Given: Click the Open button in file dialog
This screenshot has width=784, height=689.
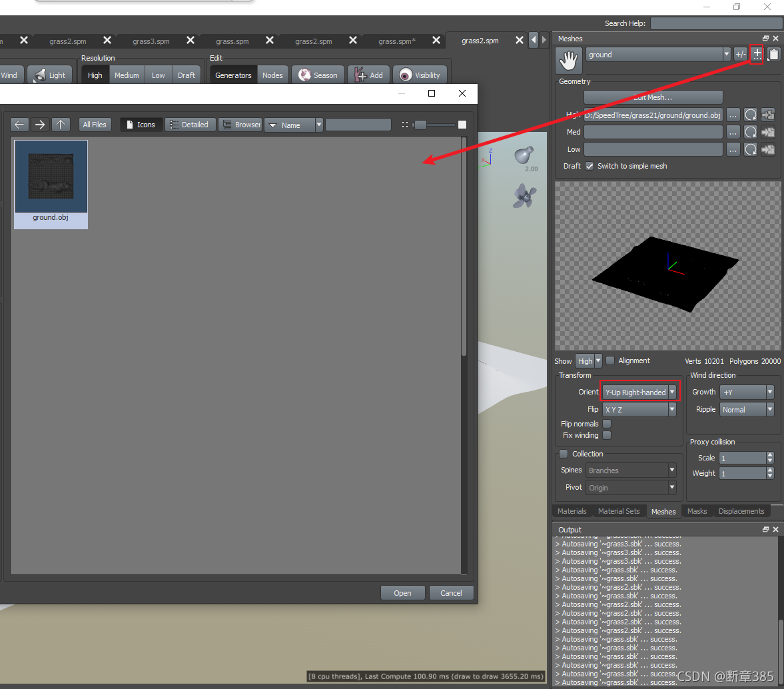Looking at the screenshot, I should pyautogui.click(x=402, y=593).
